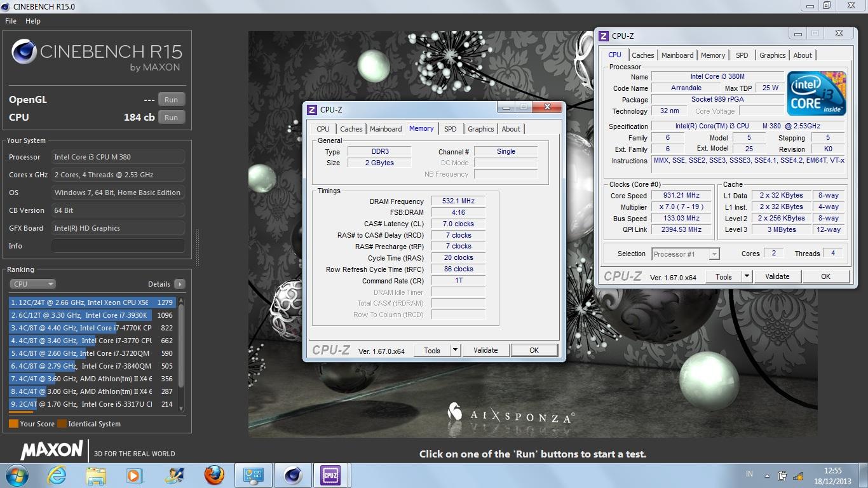Switch to Cinebench taskbar icon
The image size is (868, 488).
pos(293,475)
